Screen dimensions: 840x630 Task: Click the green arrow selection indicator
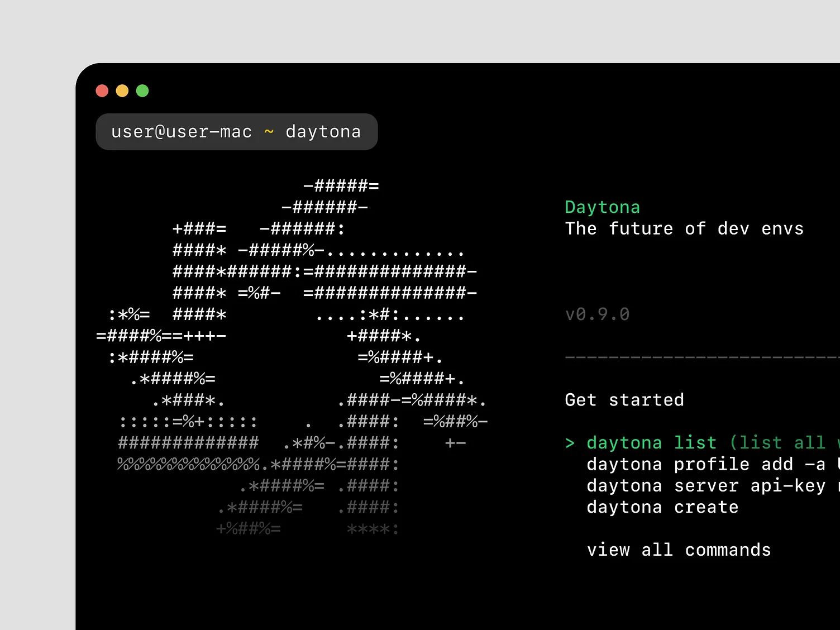570,442
